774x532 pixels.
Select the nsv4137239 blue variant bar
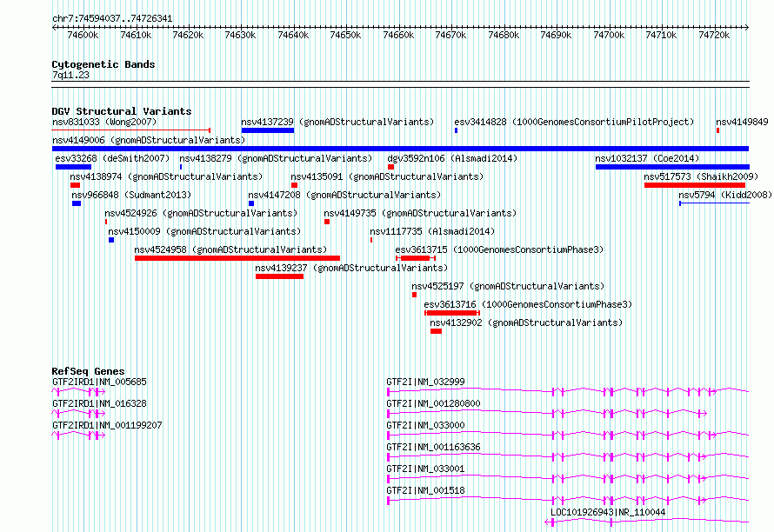(268, 130)
